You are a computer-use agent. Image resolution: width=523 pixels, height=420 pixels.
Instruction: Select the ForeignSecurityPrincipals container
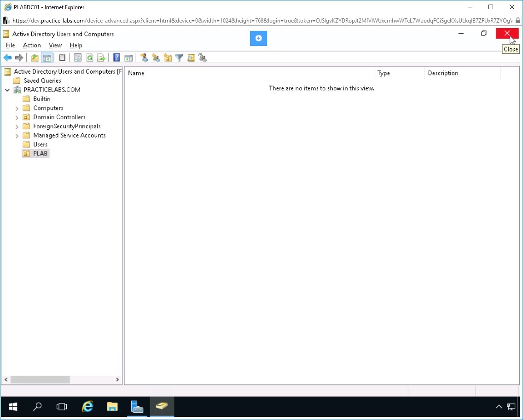pos(67,127)
